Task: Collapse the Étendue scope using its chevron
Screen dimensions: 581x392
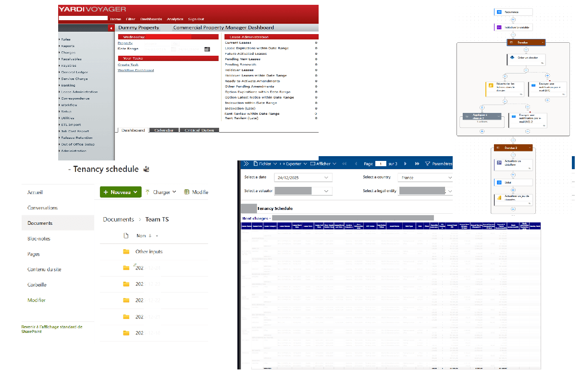Action: pyautogui.click(x=543, y=42)
